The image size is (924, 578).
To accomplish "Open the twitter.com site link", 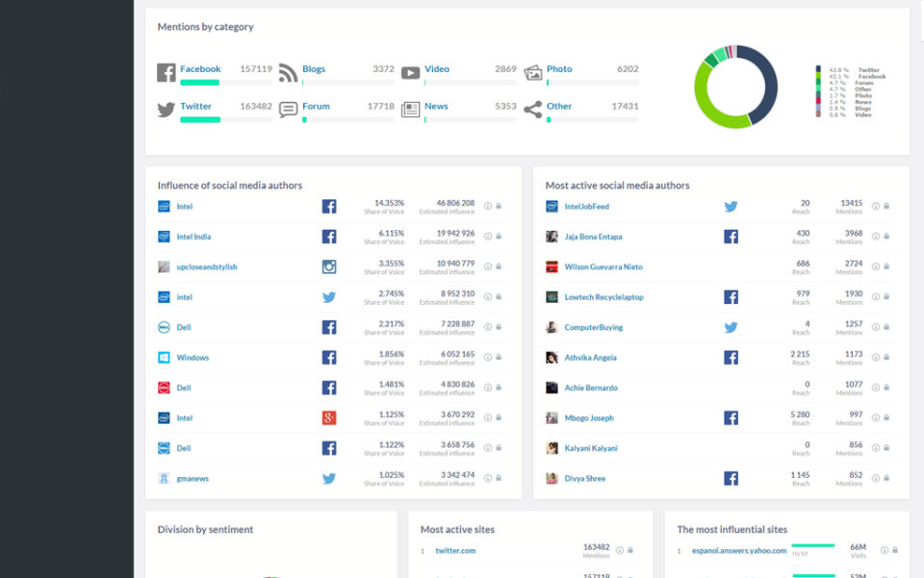I will tap(455, 551).
